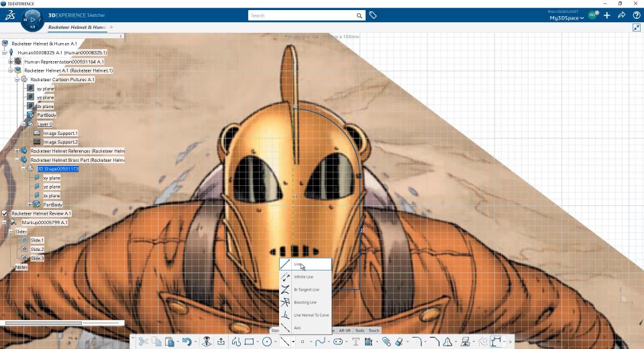The image size is (644, 349).
Task: Select the Corner fillet tool
Action: point(417,342)
